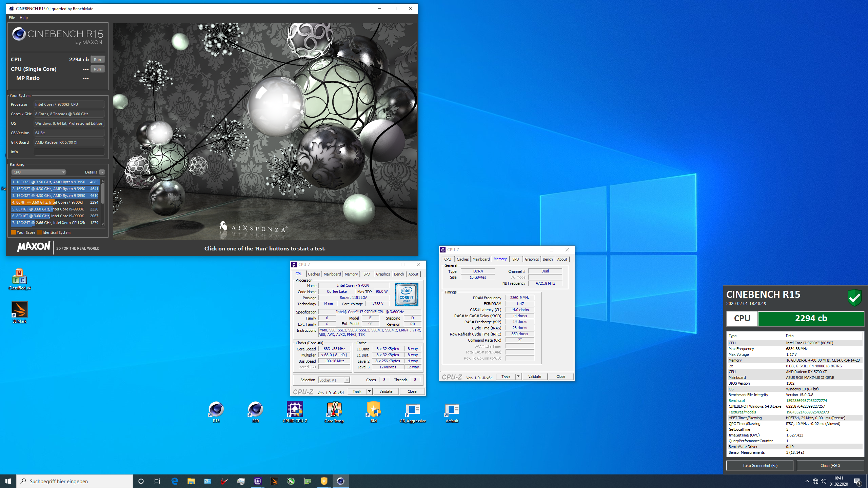Switch to SPD tab in CPU-Z Memory window

pyautogui.click(x=515, y=259)
